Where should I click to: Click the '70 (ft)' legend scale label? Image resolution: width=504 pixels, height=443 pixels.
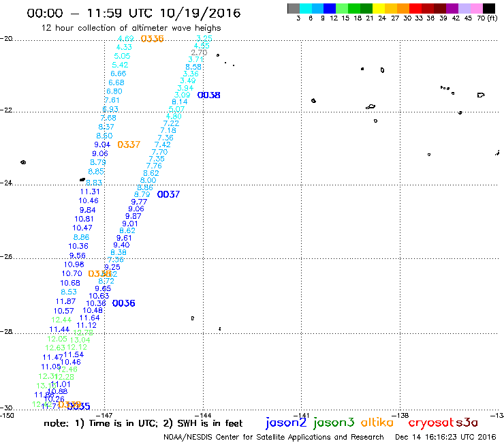487,18
